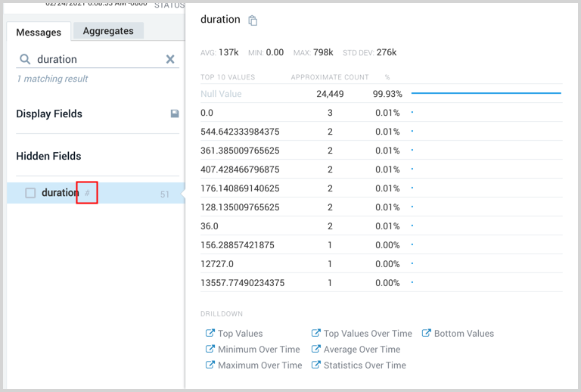Click external link icon for Bottom Values

pos(427,333)
